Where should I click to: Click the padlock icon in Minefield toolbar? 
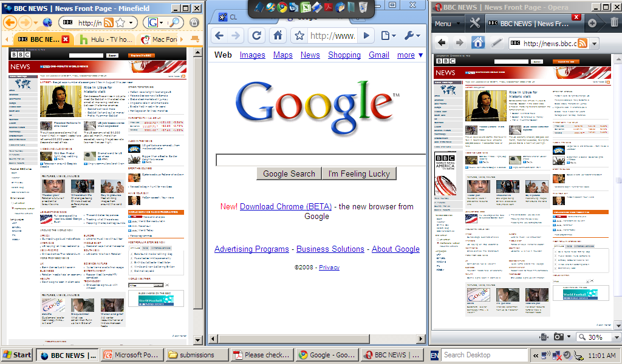coord(194,22)
